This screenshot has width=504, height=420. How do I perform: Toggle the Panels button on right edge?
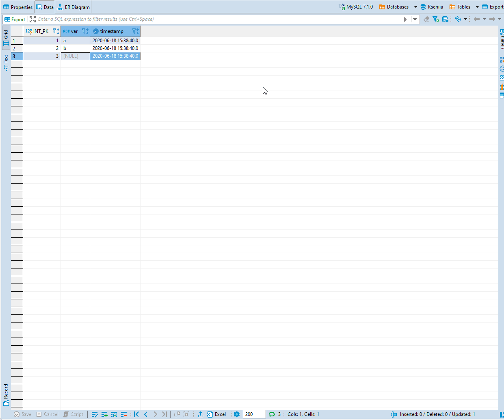tap(502, 39)
